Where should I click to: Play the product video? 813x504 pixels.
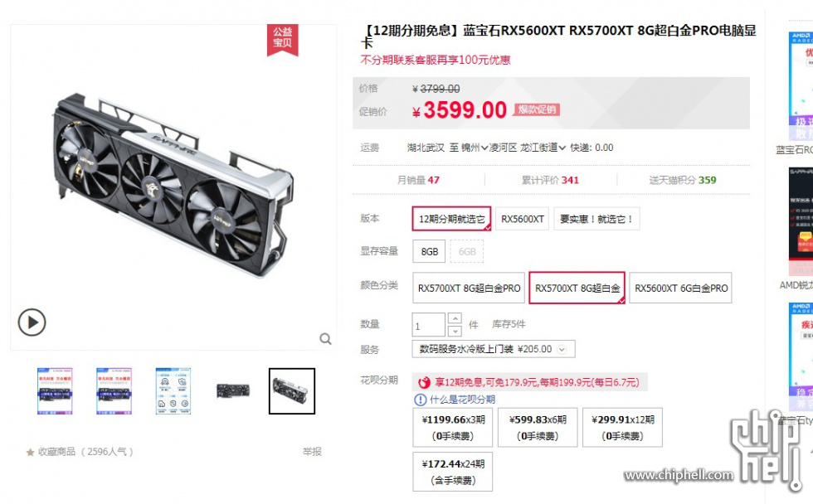pos(32,322)
